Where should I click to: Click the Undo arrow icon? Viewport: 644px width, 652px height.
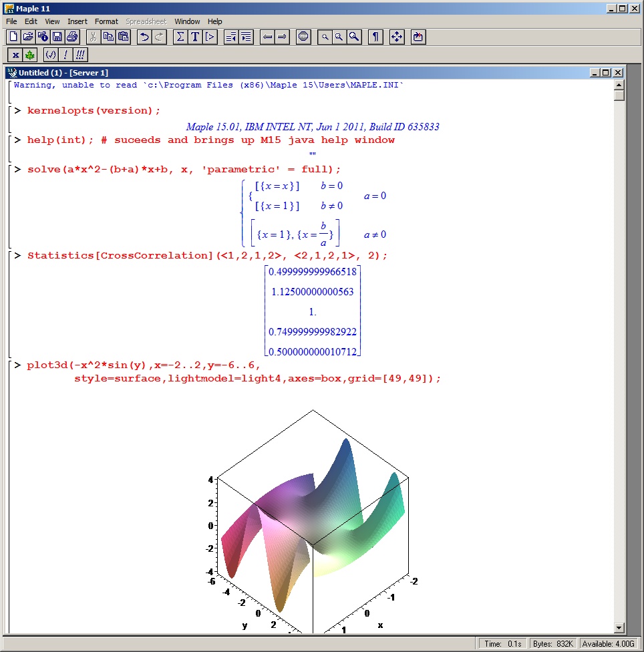(x=144, y=37)
